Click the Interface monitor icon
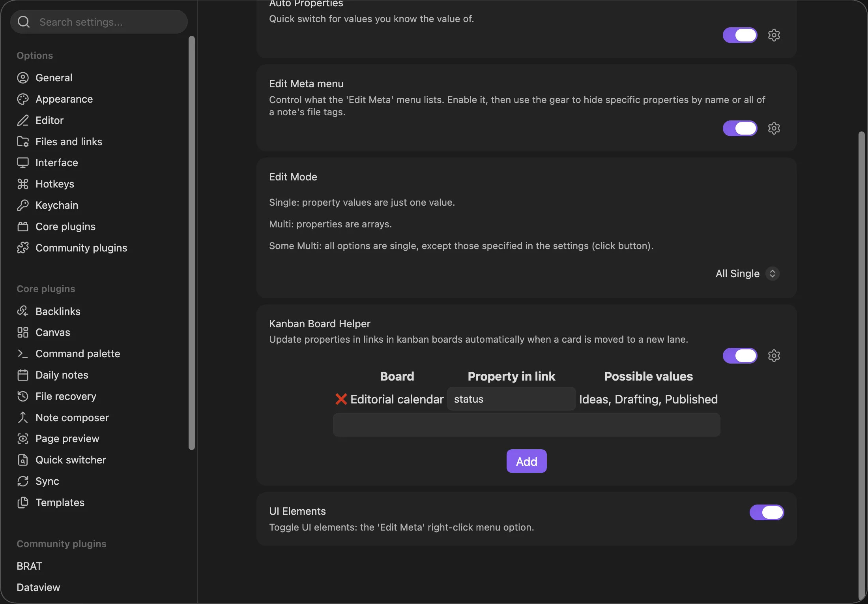Image resolution: width=868 pixels, height=604 pixels. coord(23,163)
